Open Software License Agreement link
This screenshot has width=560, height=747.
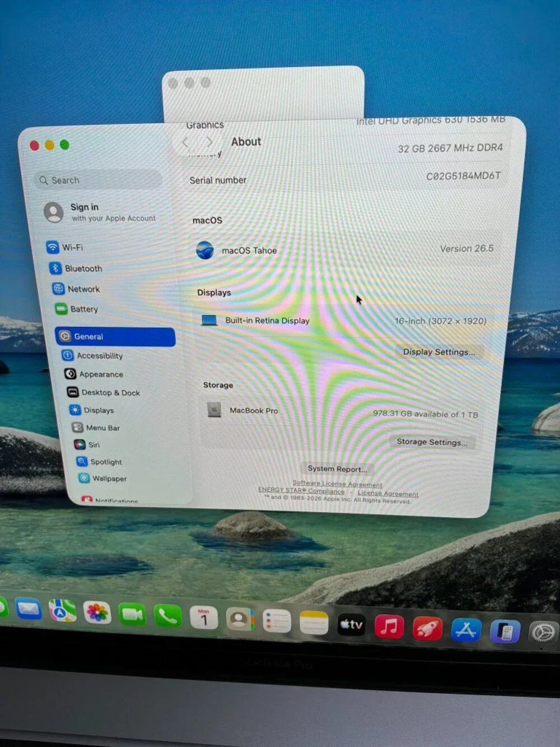pos(337,484)
